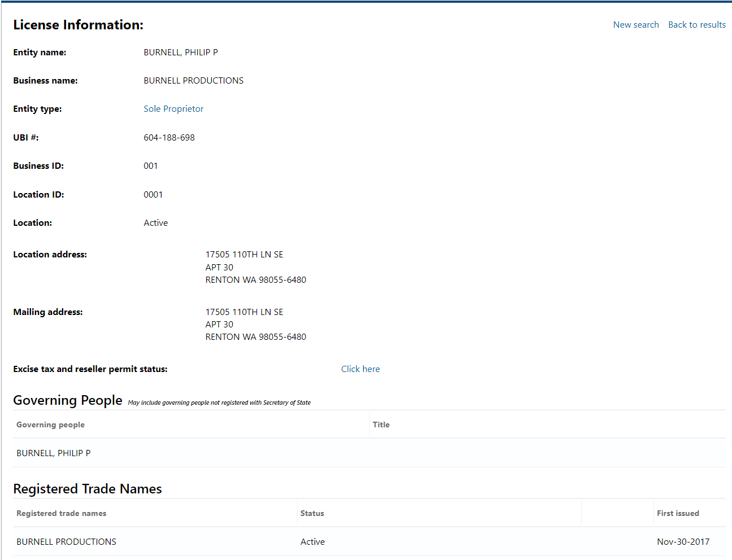The width and height of the screenshot is (732, 560).
Task: Click the New search link
Action: coord(636,25)
